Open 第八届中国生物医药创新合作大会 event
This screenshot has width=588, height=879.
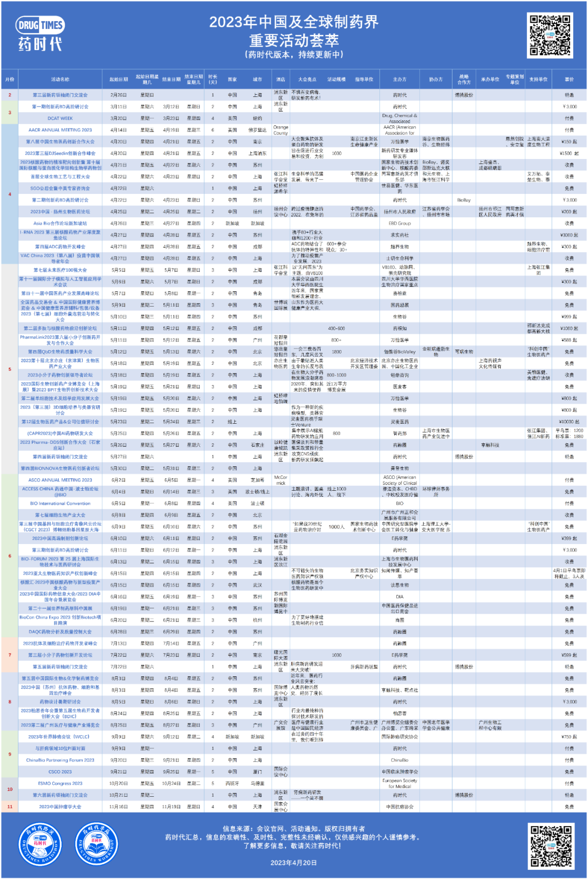pyautogui.click(x=60, y=142)
